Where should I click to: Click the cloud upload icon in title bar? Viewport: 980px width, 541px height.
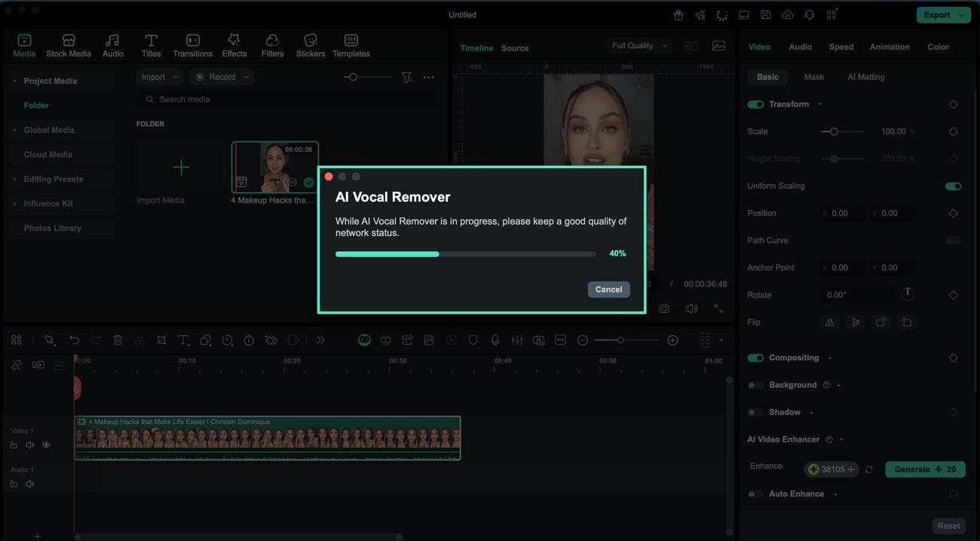click(x=788, y=15)
